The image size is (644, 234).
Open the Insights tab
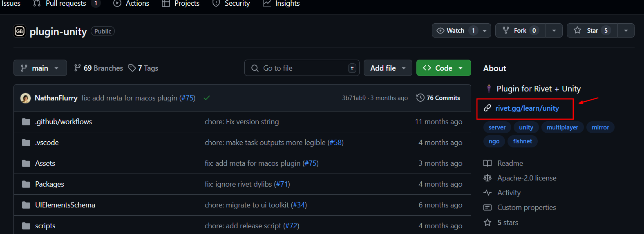click(281, 4)
